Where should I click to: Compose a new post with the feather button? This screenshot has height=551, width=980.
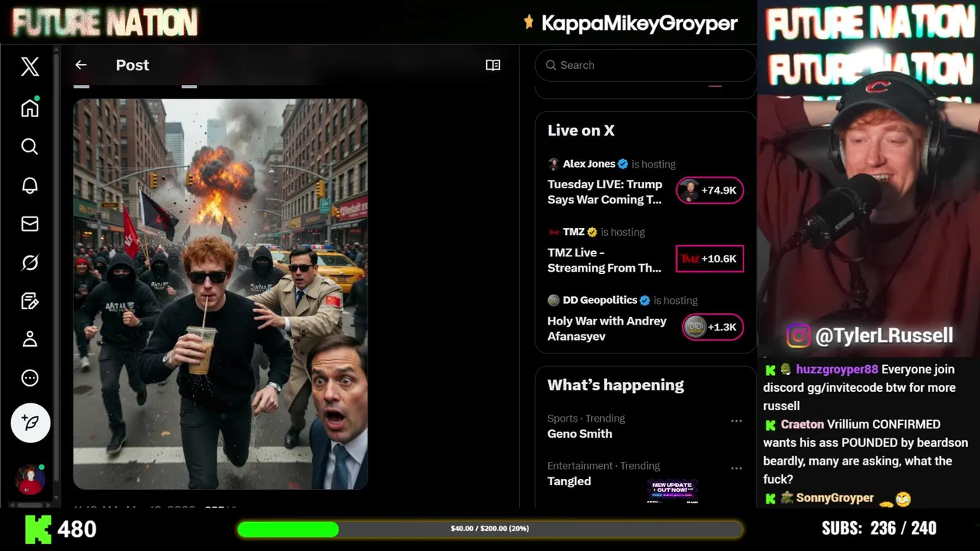pos(31,422)
